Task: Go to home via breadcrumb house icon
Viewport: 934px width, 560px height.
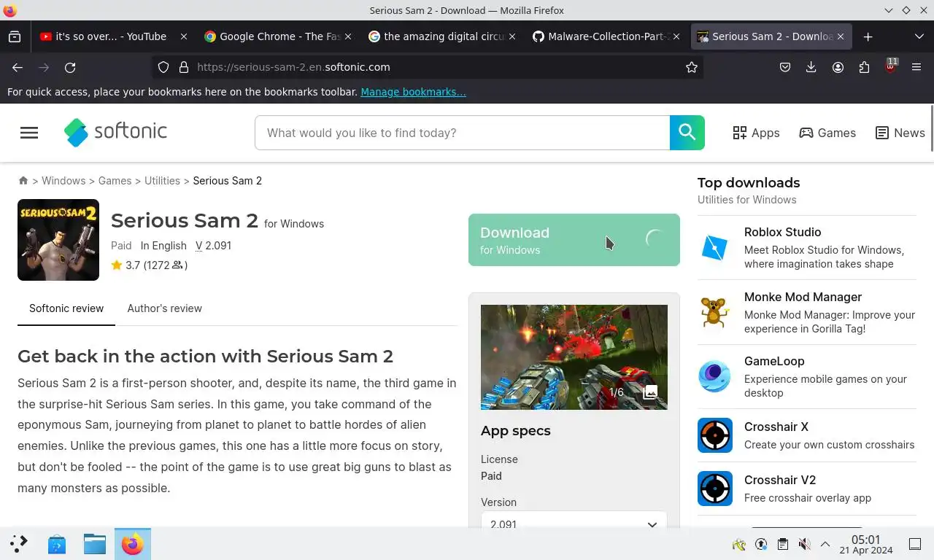Action: point(23,181)
